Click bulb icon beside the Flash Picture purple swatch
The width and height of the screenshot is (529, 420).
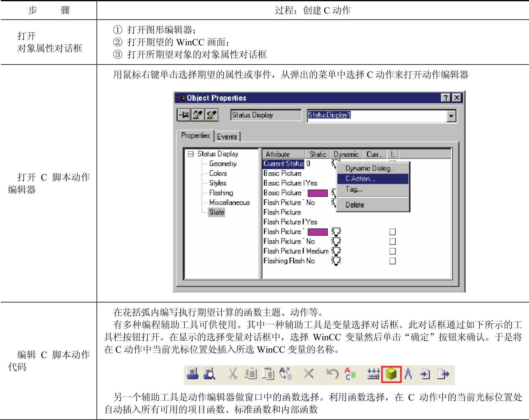(x=336, y=232)
